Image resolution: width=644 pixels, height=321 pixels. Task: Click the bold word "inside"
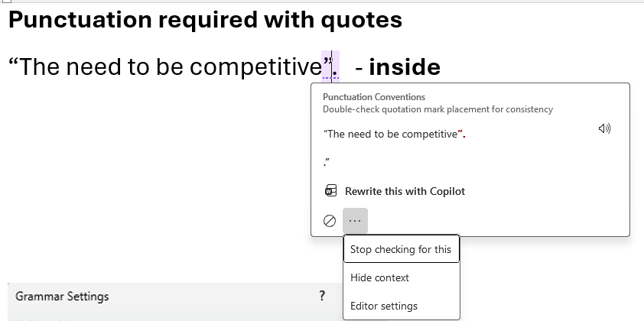tap(404, 67)
